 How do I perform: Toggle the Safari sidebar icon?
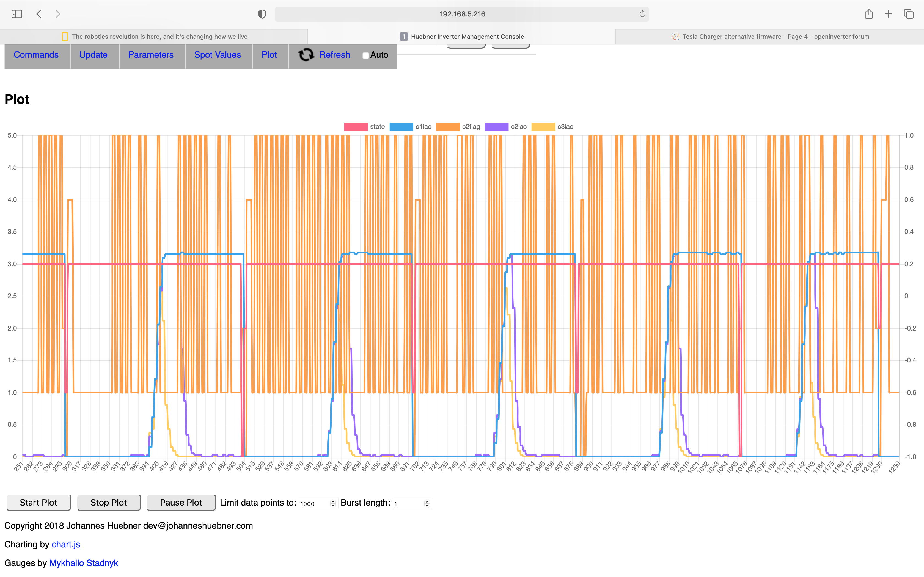[x=17, y=14]
